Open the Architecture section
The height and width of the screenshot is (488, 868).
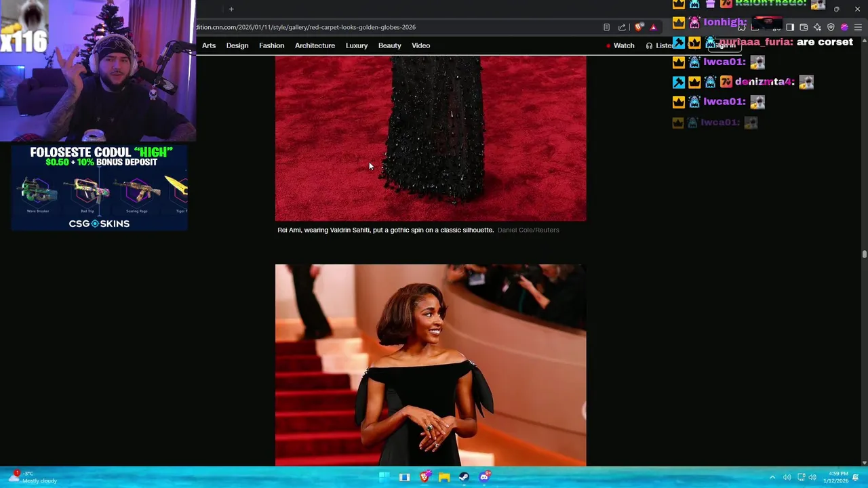point(315,45)
